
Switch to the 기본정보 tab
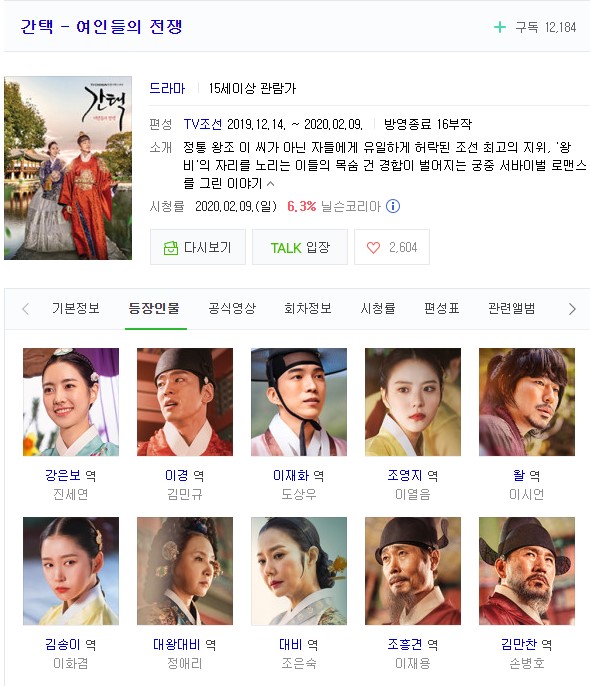point(76,308)
